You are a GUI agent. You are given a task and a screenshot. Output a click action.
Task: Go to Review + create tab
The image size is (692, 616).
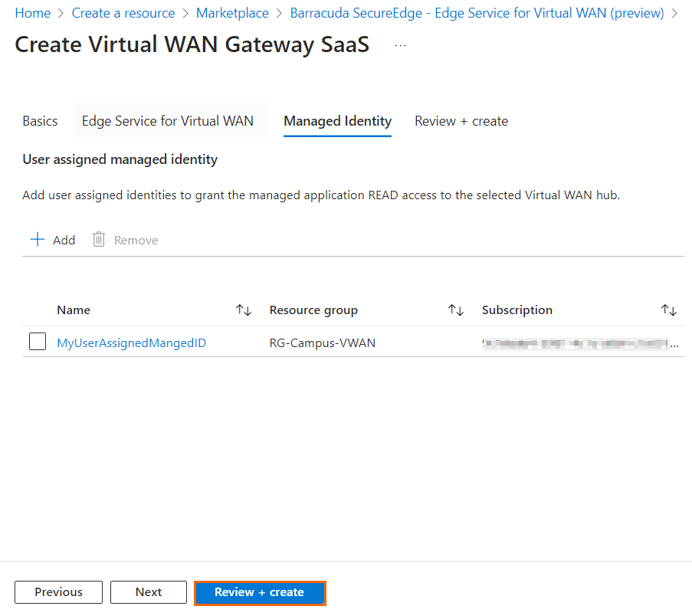click(x=461, y=121)
